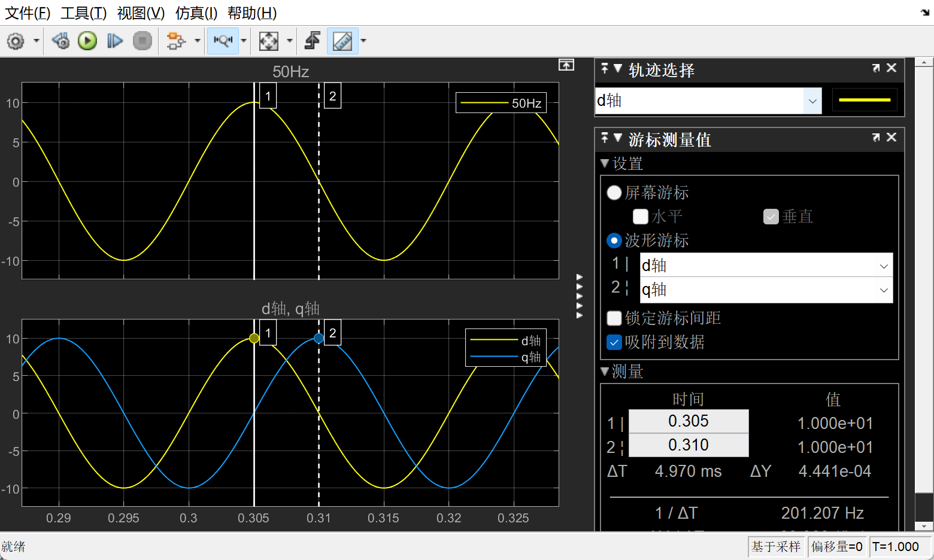Uncheck the 吸附到数据 checkbox
This screenshot has height=560, width=934.
(x=614, y=342)
